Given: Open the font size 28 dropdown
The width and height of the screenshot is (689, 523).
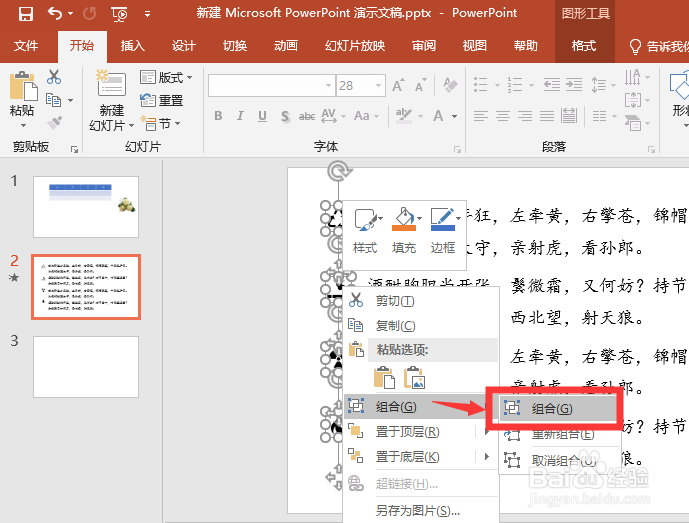Looking at the screenshot, I should coord(378,86).
